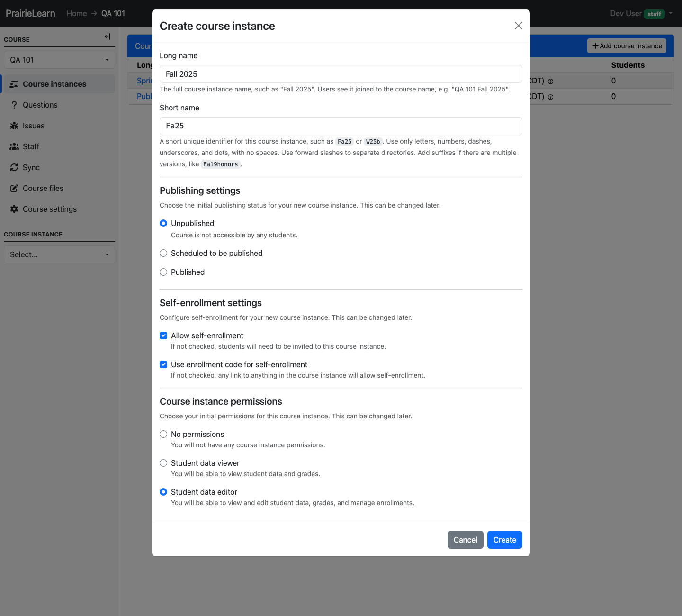Click the Course instances presentation icon
Image resolution: width=682 pixels, height=616 pixels.
pos(14,84)
